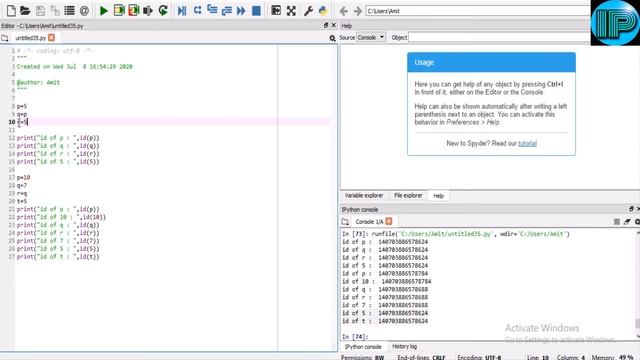
Task: Browse the editor tabs using the folder icon
Action: coord(4,38)
